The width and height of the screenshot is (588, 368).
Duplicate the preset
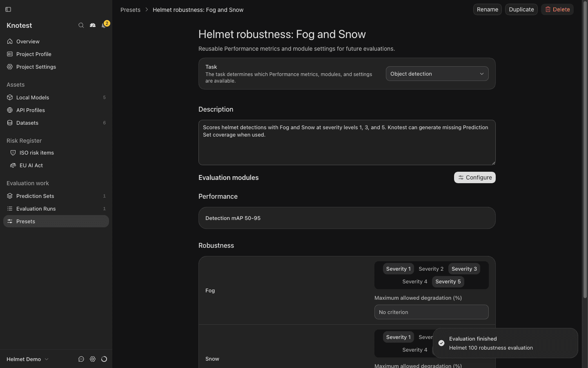(x=521, y=9)
